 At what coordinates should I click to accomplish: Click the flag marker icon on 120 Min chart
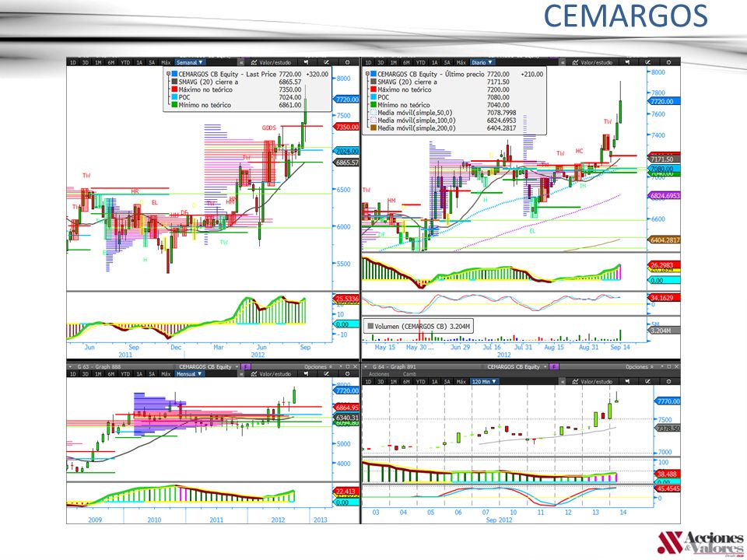click(x=627, y=381)
